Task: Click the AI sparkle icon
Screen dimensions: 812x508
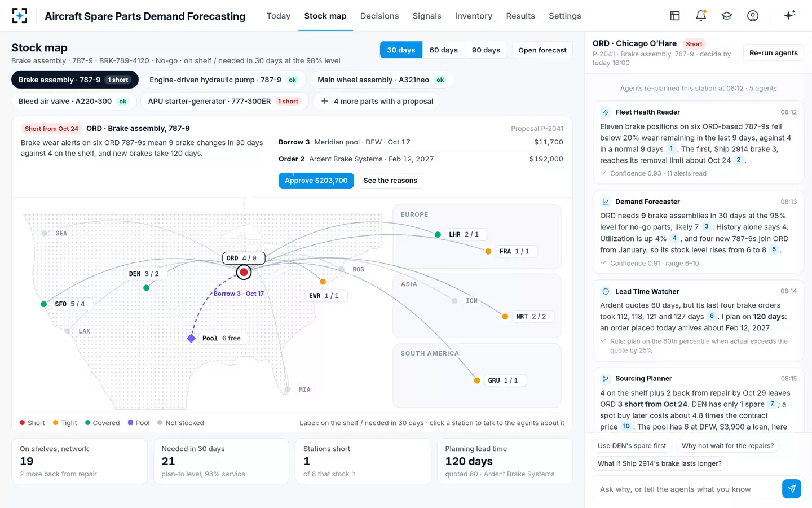Action: pos(789,15)
